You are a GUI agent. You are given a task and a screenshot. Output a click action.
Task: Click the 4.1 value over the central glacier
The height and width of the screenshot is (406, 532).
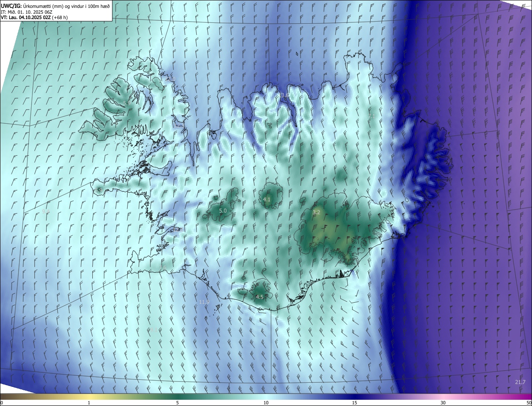[x=267, y=200]
